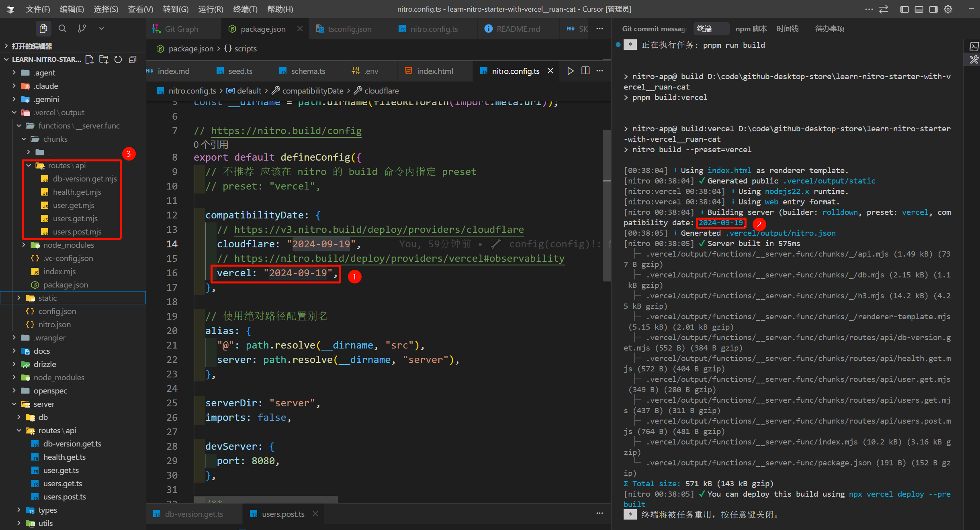Open the nitro.build/config link in comment

coord(286,131)
